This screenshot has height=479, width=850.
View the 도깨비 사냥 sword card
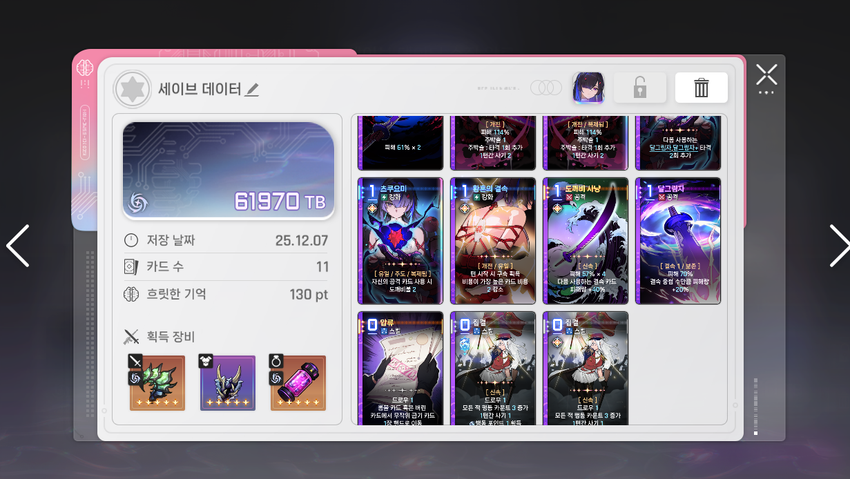pos(585,241)
